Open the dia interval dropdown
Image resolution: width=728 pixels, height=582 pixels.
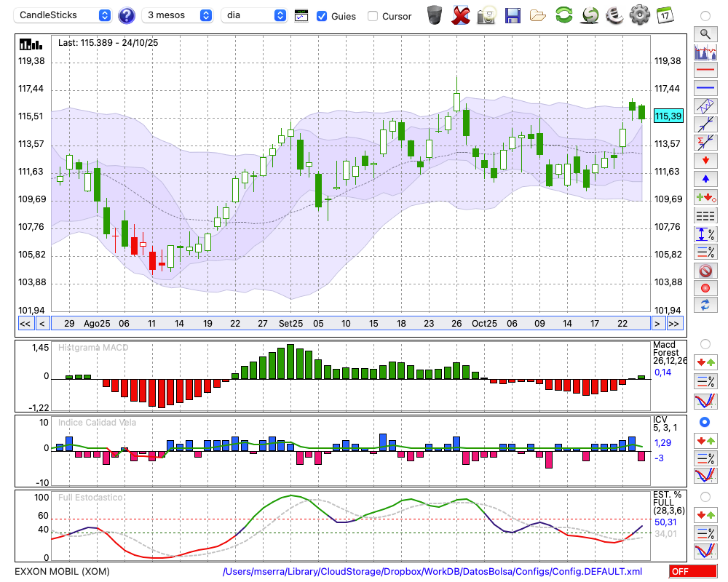(x=254, y=15)
